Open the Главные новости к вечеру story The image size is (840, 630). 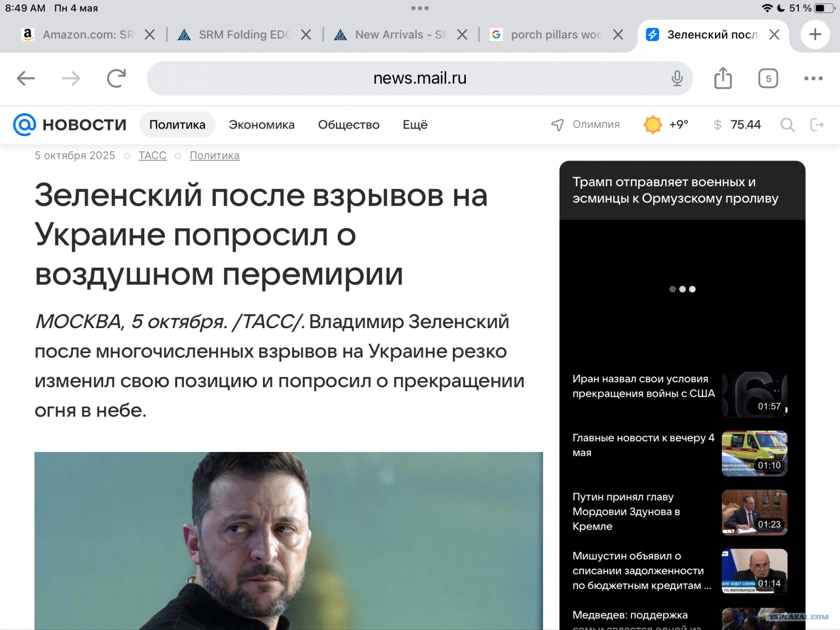click(644, 445)
